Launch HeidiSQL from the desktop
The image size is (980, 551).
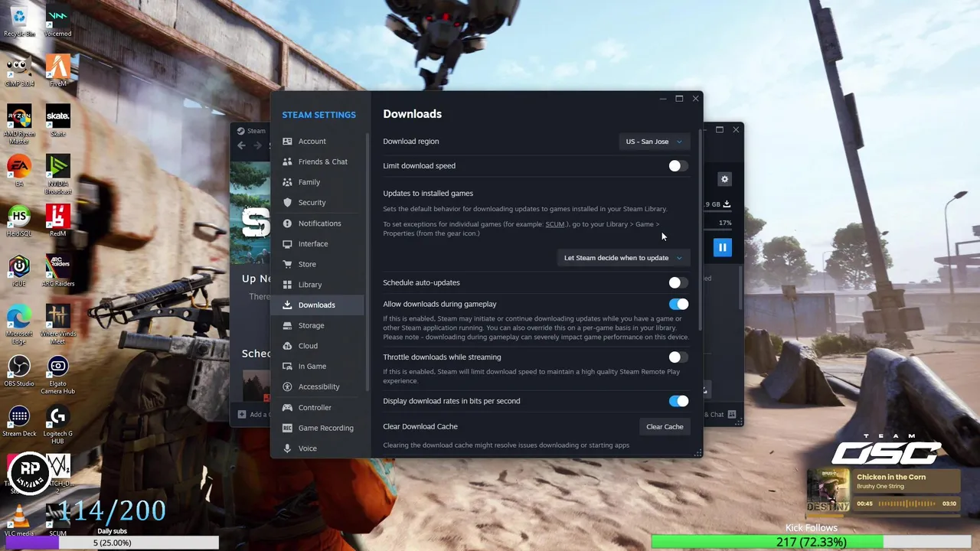pos(19,221)
